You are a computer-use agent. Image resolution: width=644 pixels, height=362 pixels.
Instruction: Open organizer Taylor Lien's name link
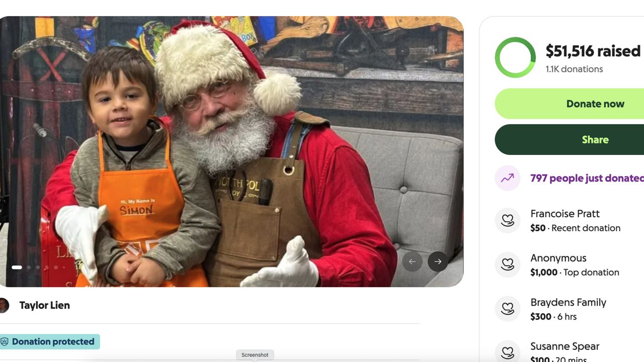(44, 305)
